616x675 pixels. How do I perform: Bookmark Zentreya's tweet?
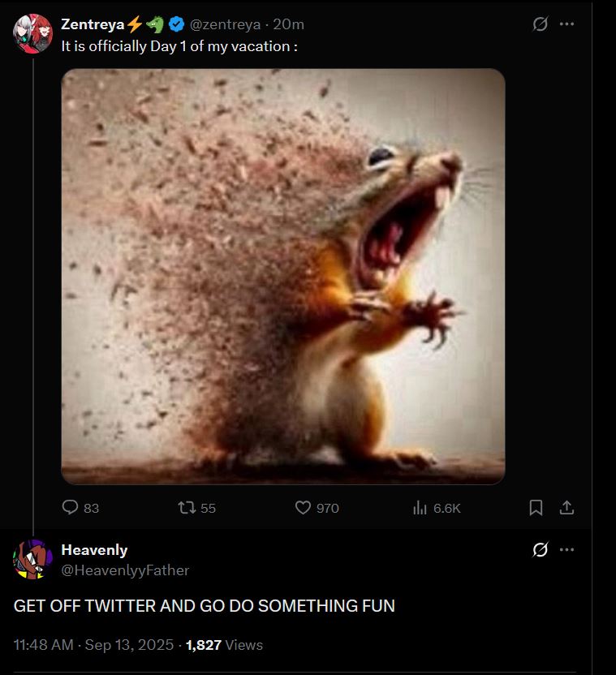coord(536,508)
